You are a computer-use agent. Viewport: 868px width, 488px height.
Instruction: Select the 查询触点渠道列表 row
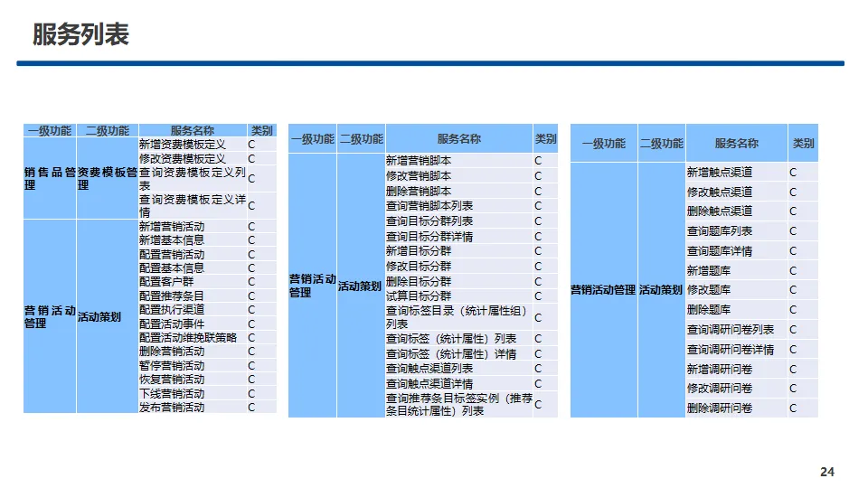[459, 369]
